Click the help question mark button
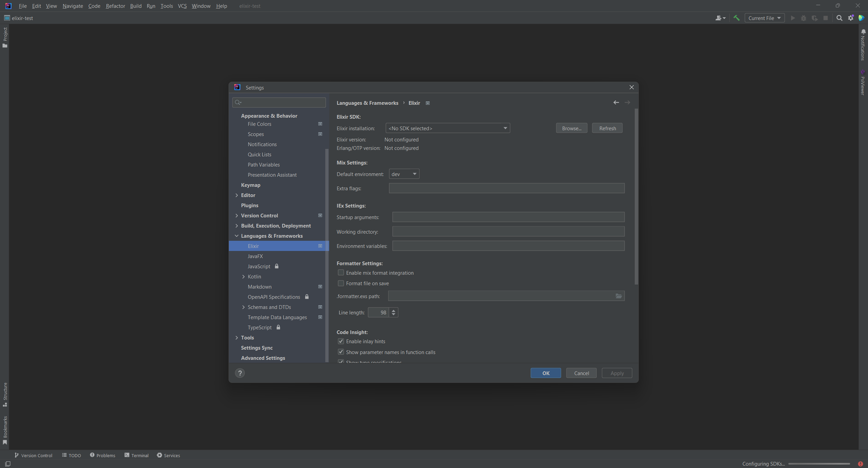Viewport: 868px width, 468px height. (x=240, y=373)
